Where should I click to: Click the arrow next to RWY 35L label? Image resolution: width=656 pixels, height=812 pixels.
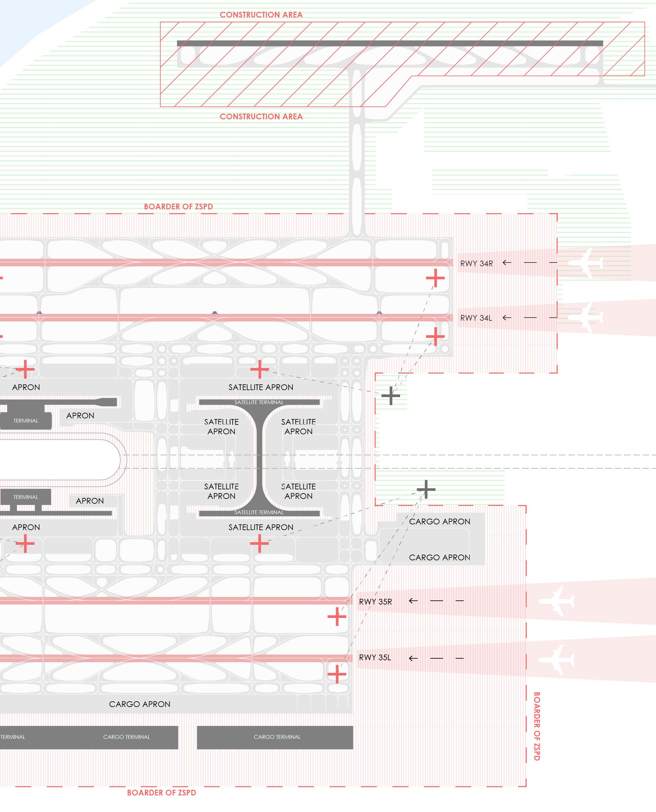(413, 658)
